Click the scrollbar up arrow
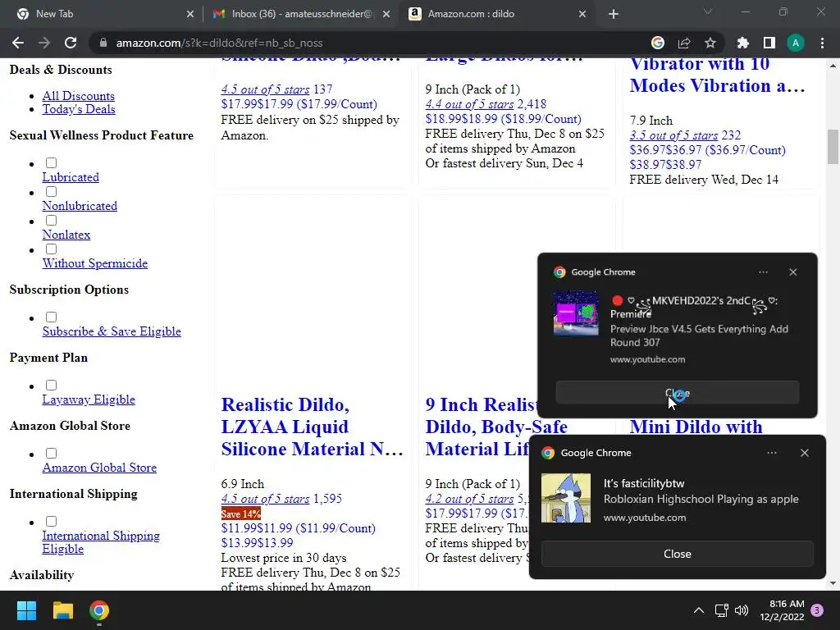Image resolution: width=840 pixels, height=630 pixels. (833, 66)
